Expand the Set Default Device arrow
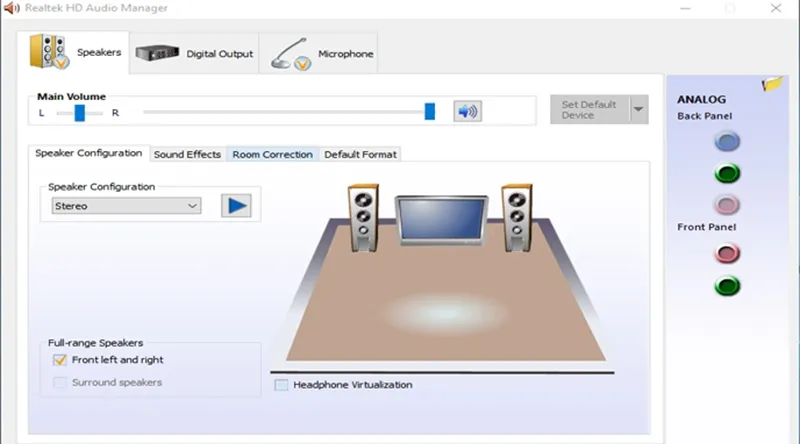 click(x=638, y=110)
